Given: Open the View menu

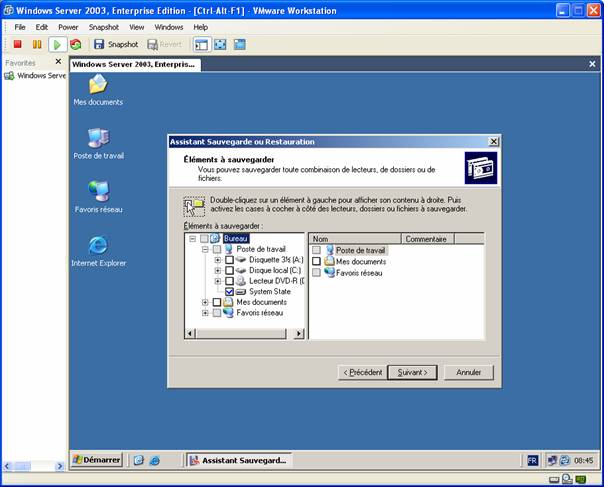Looking at the screenshot, I should point(136,27).
